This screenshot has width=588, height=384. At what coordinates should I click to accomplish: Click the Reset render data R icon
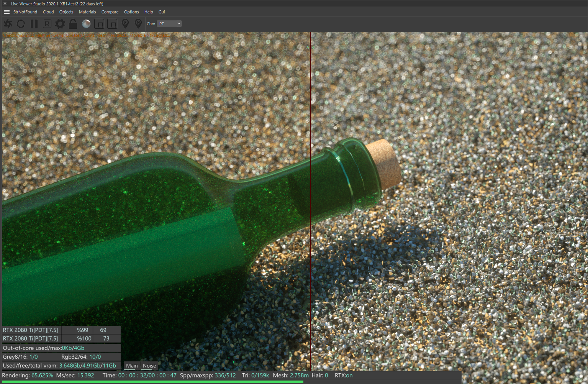47,24
